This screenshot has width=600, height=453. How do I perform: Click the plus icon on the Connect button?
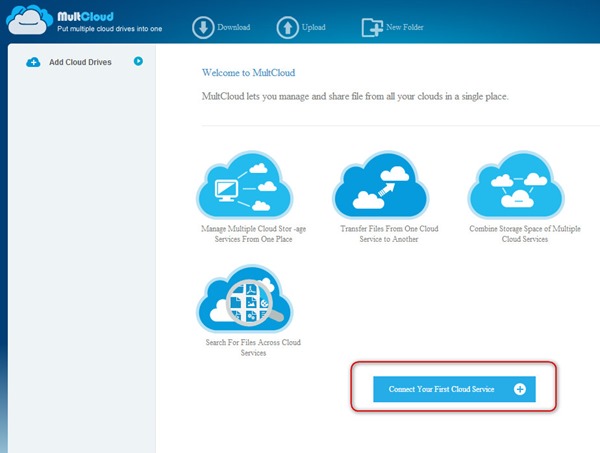click(x=519, y=389)
